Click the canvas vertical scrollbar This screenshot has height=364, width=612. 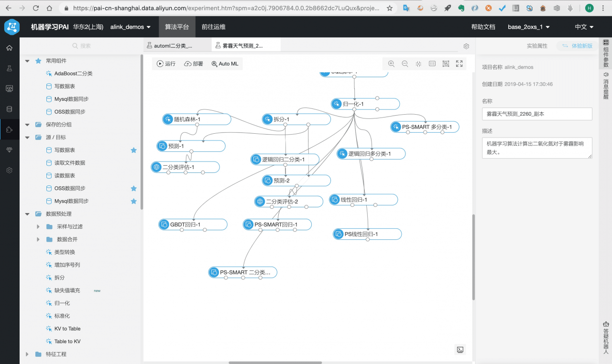tap(473, 257)
